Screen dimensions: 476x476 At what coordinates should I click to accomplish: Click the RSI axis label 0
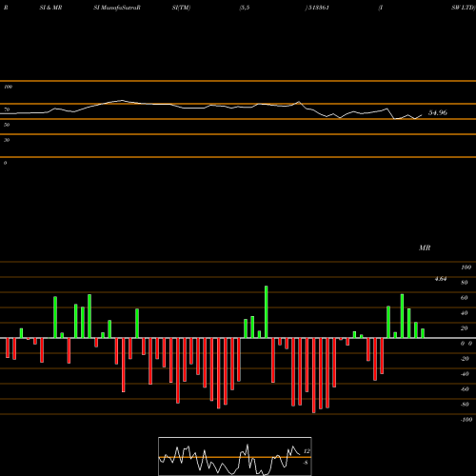tap(5, 163)
